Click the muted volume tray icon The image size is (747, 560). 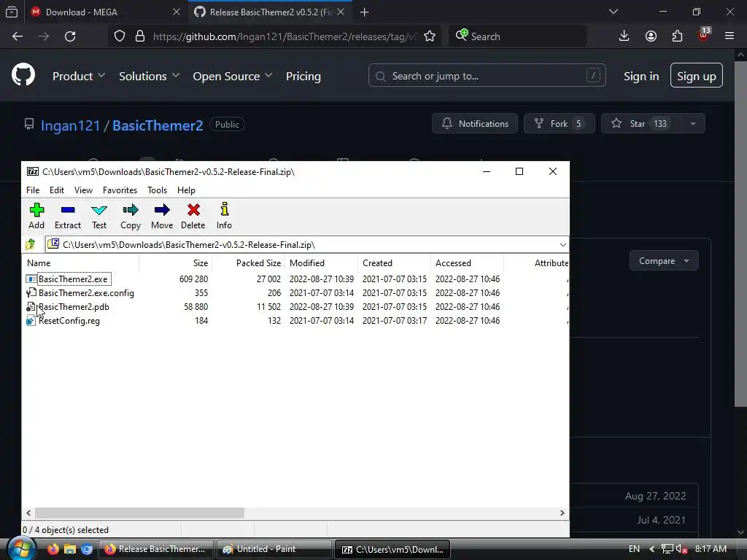(682, 549)
